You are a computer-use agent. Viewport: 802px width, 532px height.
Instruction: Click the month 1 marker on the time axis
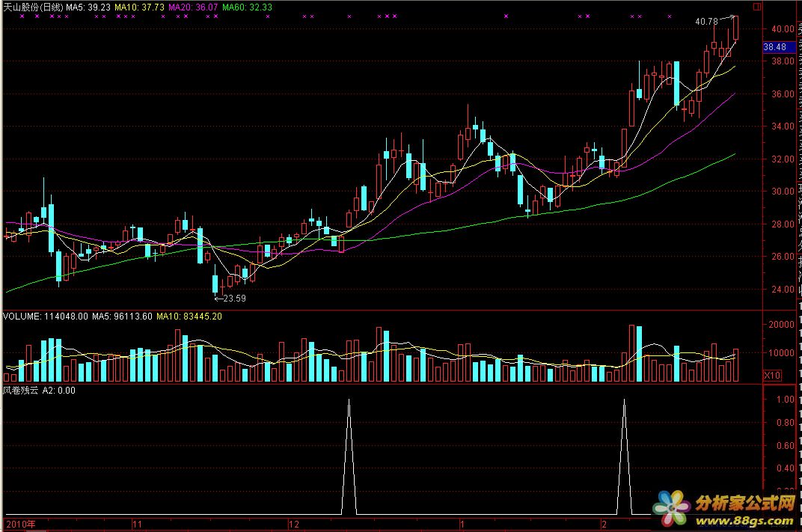[462, 525]
